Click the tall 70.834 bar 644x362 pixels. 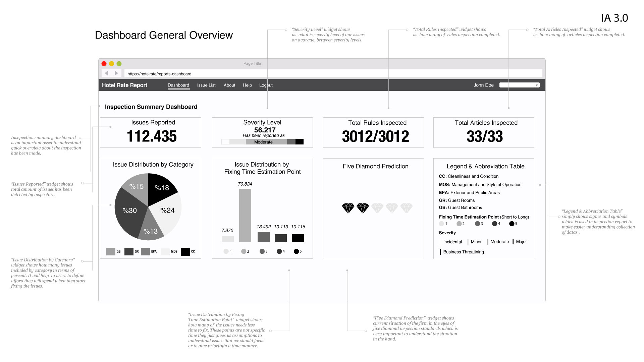pos(245,215)
